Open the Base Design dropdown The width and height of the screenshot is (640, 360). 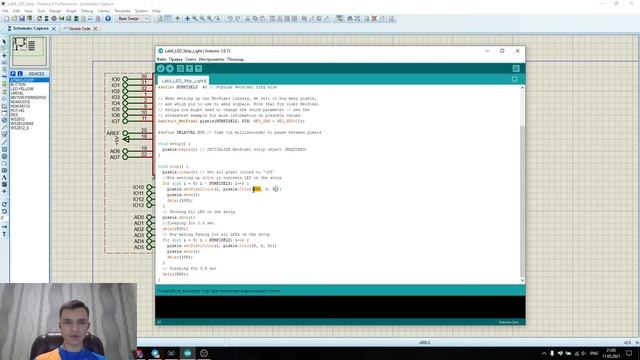pos(133,19)
